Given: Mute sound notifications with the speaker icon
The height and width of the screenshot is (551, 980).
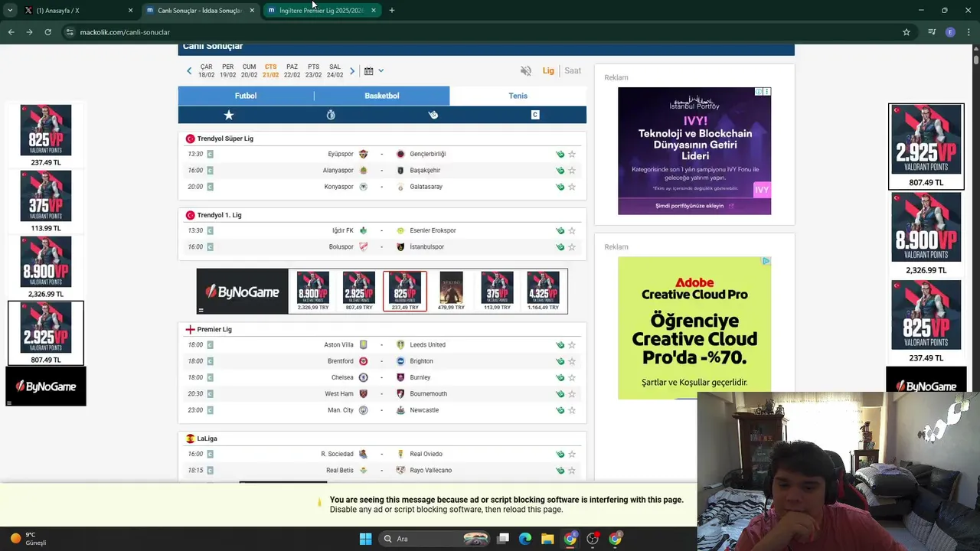Looking at the screenshot, I should (x=526, y=70).
